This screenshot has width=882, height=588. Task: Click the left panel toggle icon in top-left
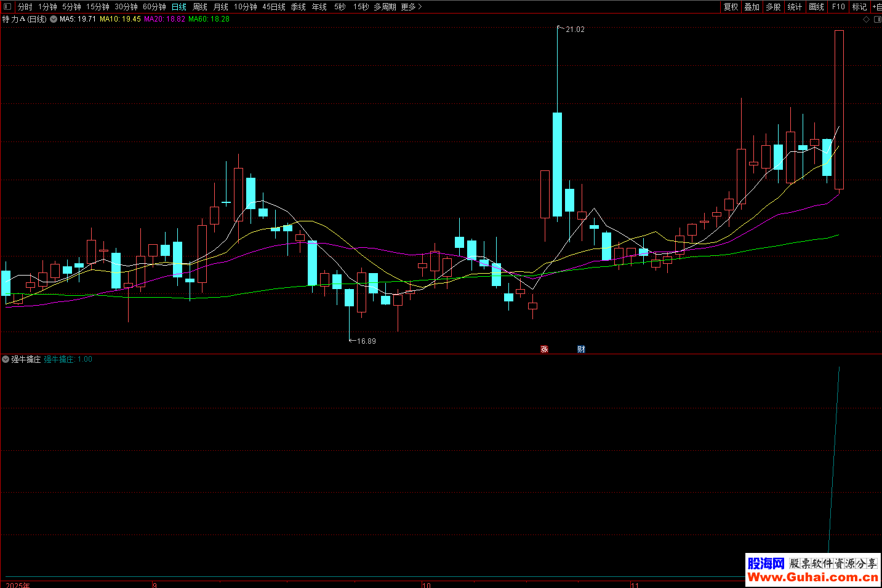pyautogui.click(x=7, y=7)
